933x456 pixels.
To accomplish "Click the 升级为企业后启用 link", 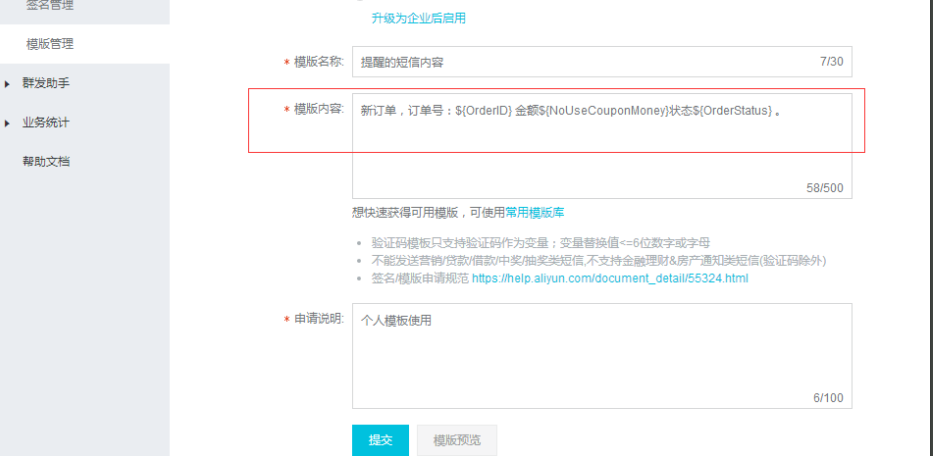I will [x=418, y=18].
